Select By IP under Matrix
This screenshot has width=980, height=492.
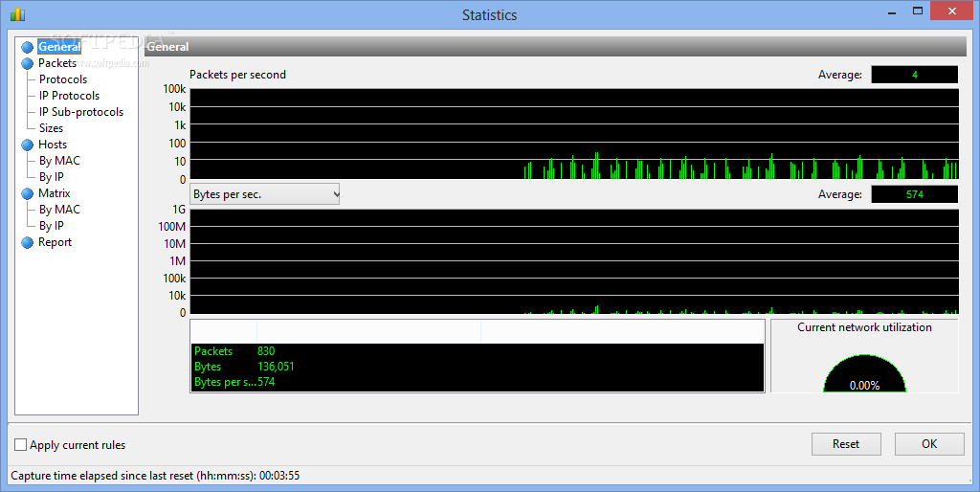point(52,226)
